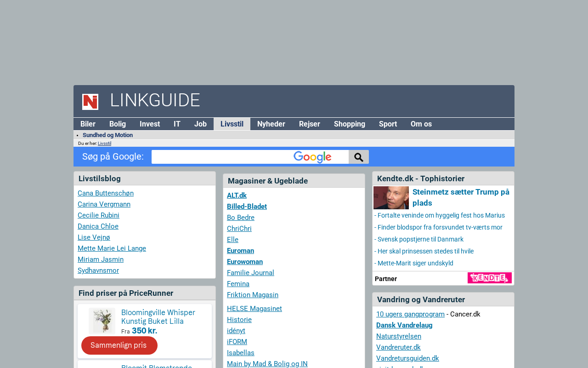Read Mette-Marit siger undskyld story
This screenshot has width=588, height=368.
pyautogui.click(x=414, y=263)
